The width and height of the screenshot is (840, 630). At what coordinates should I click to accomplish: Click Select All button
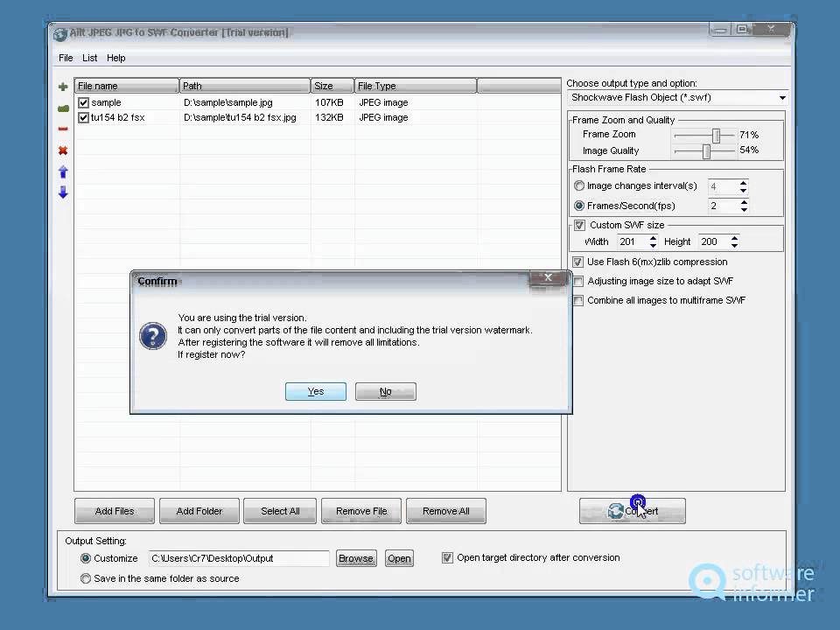coord(280,511)
